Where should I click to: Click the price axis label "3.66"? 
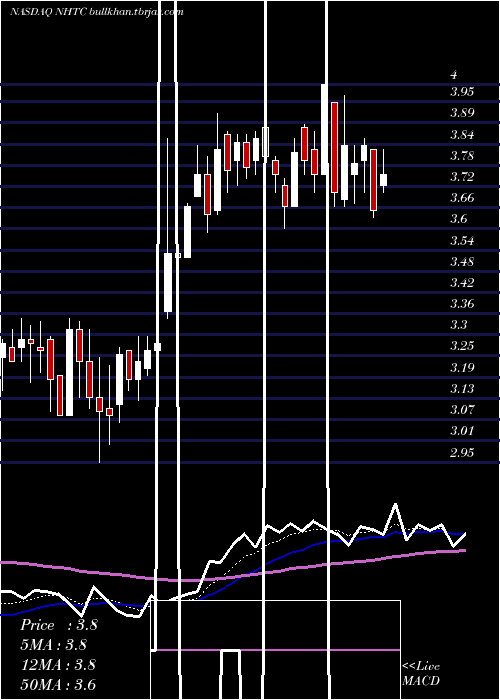[x=462, y=197]
